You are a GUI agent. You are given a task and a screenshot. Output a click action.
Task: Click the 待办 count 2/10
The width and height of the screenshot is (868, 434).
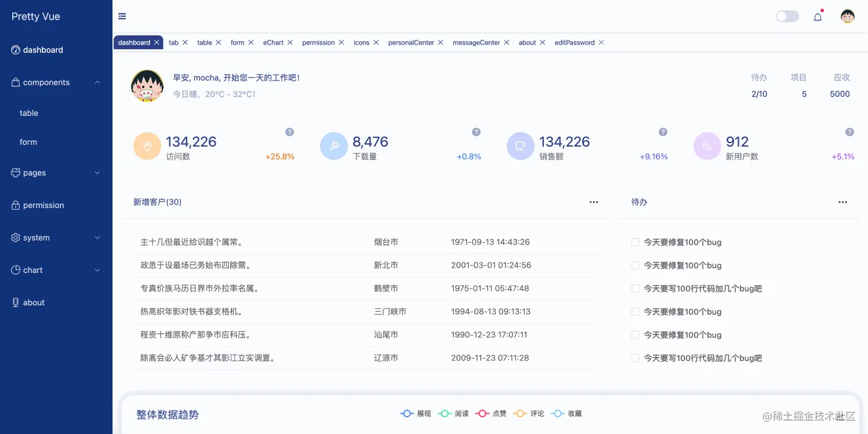(x=759, y=94)
